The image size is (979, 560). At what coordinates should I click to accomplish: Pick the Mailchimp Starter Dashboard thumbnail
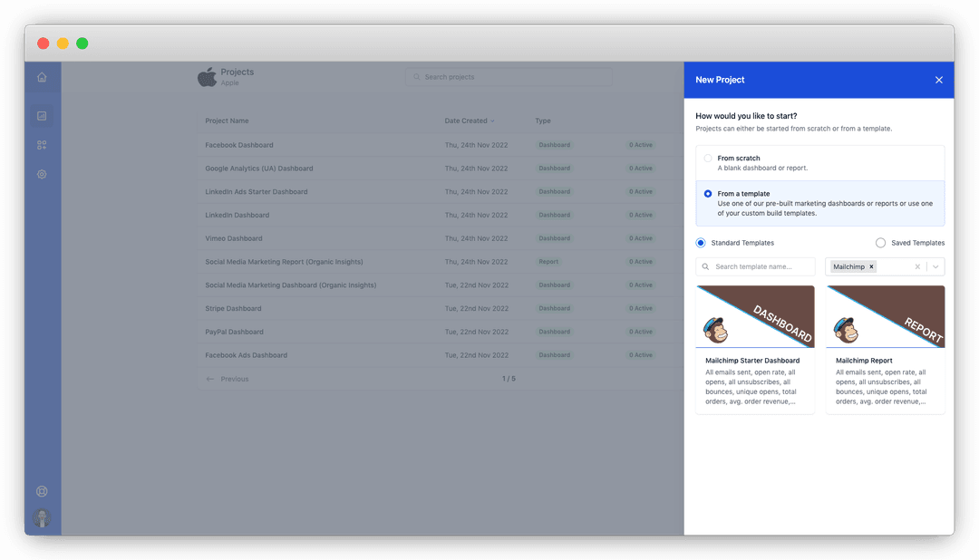pyautogui.click(x=755, y=316)
